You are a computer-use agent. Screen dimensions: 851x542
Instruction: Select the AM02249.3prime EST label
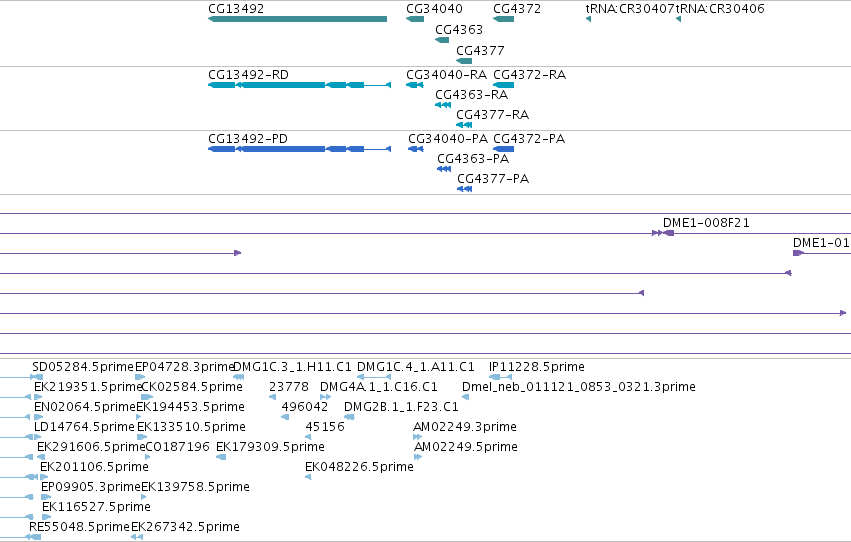(465, 427)
